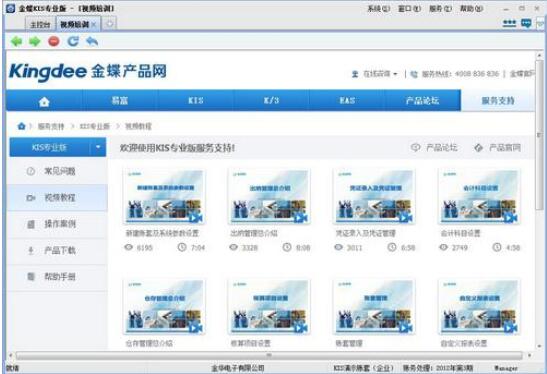Click the blue return arrow in toolbar
This screenshot has width=547, height=374.
(x=92, y=42)
